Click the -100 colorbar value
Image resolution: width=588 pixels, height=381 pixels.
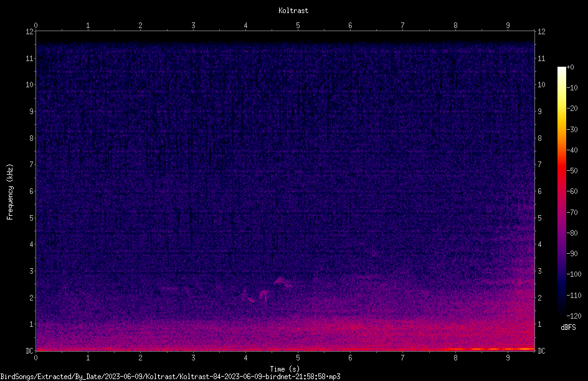tap(574, 274)
